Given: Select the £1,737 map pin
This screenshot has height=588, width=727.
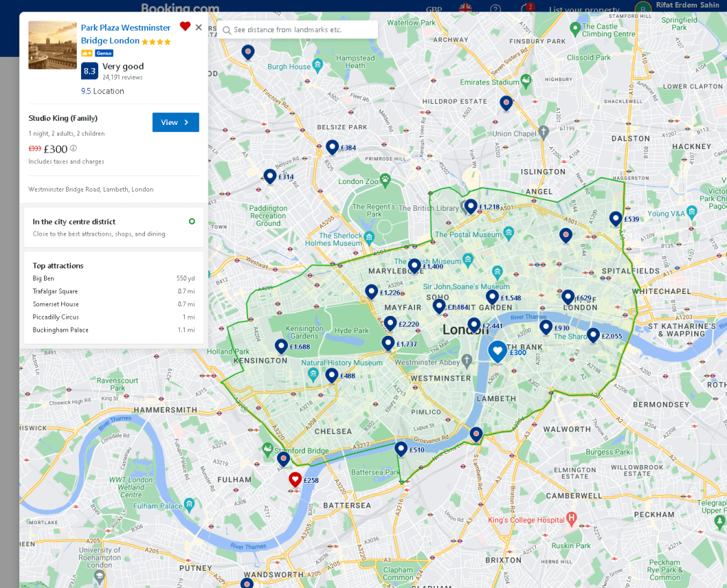Looking at the screenshot, I should (388, 344).
